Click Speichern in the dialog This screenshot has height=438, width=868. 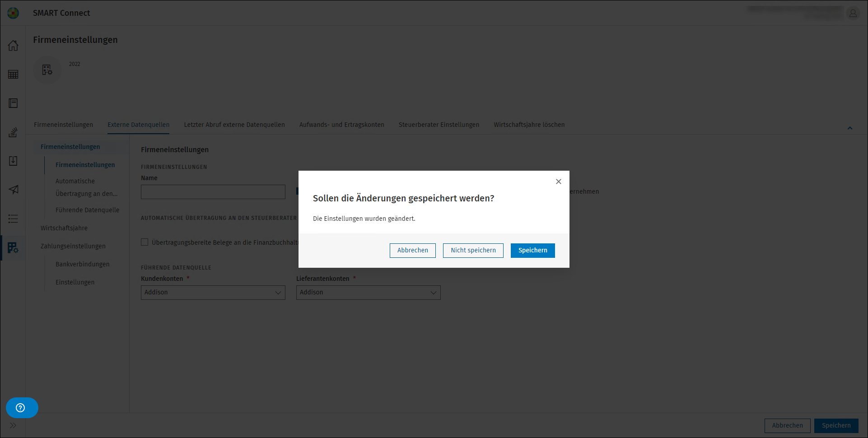pos(533,251)
